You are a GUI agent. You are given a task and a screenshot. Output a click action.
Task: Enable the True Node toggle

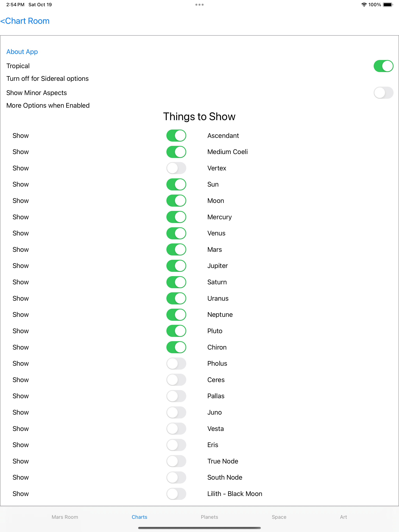pos(176,461)
